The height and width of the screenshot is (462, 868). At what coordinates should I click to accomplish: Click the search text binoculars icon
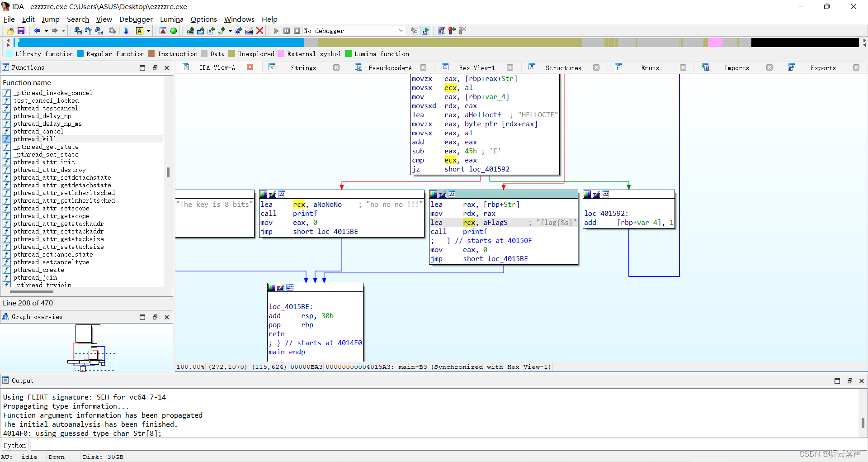(x=88, y=31)
